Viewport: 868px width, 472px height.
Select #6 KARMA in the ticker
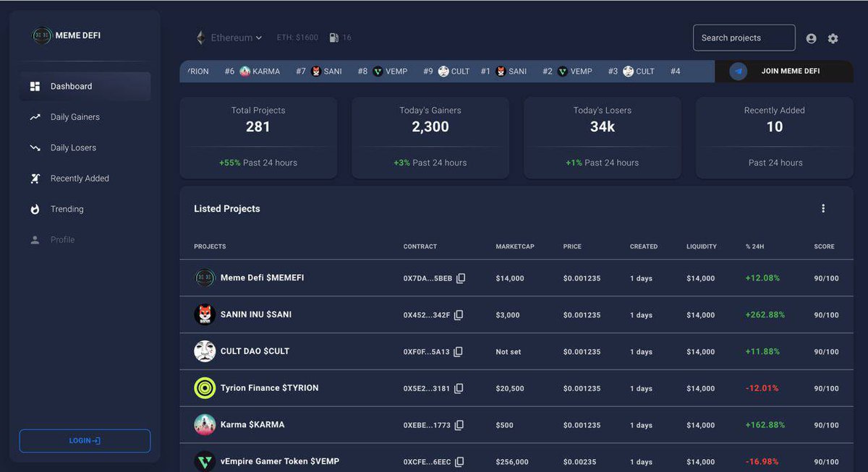[x=252, y=72]
